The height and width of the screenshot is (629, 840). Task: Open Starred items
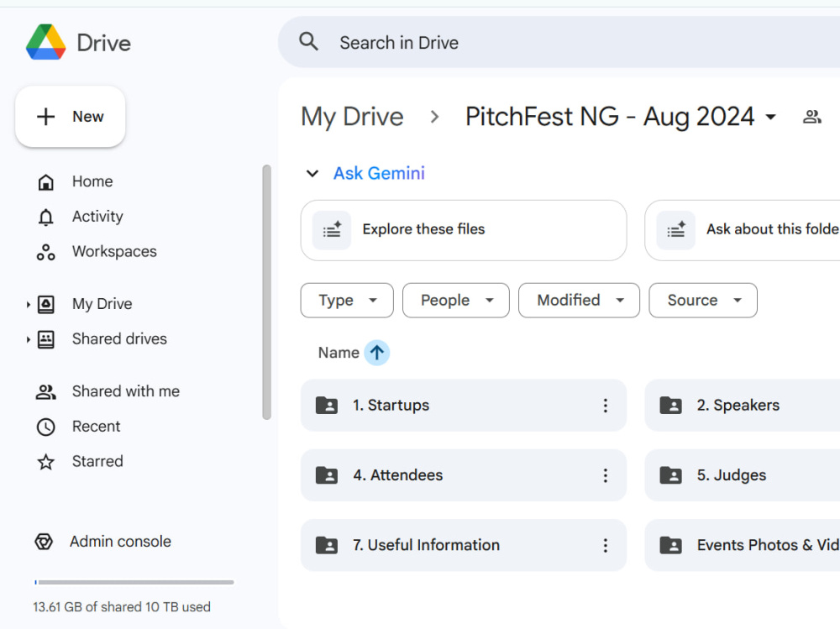97,461
